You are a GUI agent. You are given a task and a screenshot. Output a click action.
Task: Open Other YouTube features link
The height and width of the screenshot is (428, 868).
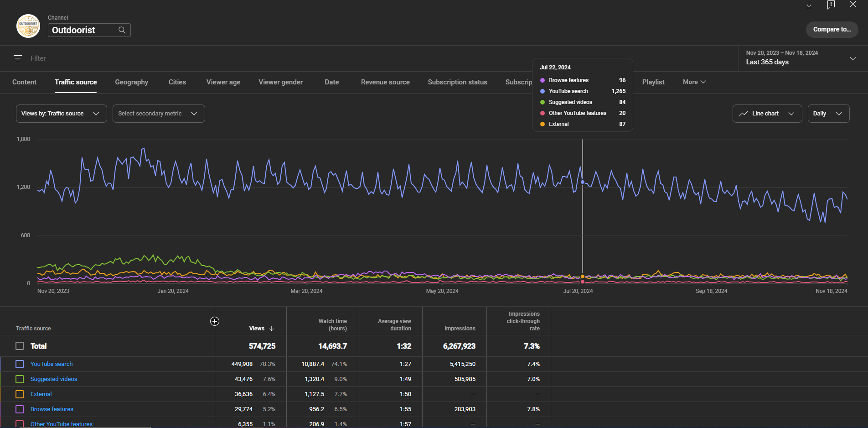(62, 424)
